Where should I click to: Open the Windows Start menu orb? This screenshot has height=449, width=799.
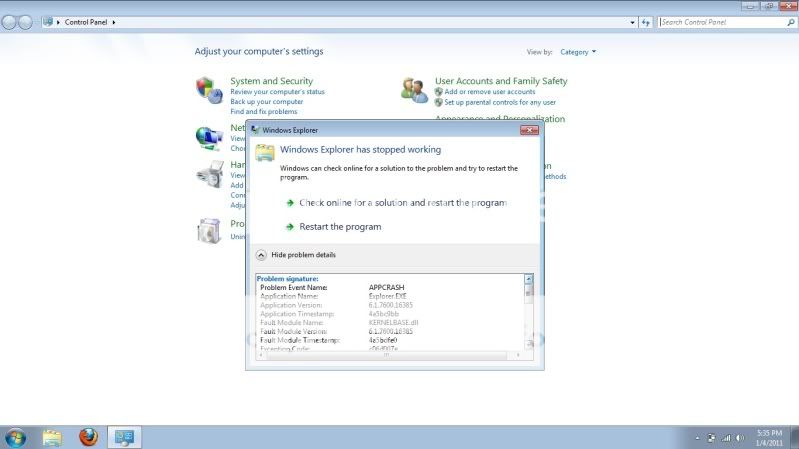click(16, 437)
